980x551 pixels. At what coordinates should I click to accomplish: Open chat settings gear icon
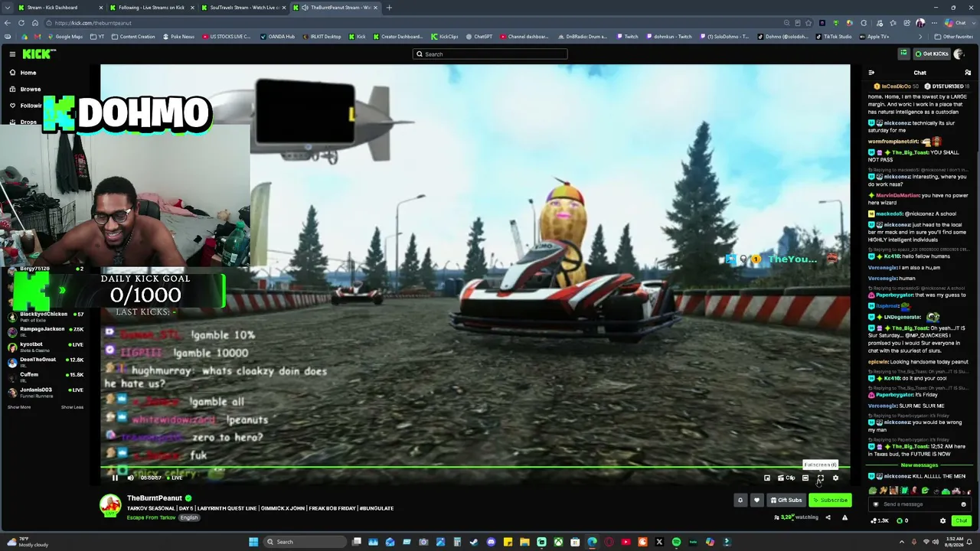(x=942, y=520)
